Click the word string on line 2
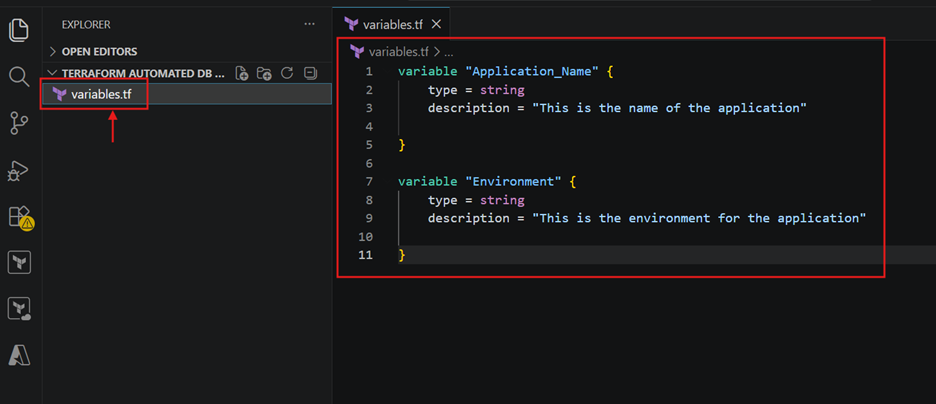Image resolution: width=936 pixels, height=404 pixels. (x=502, y=90)
